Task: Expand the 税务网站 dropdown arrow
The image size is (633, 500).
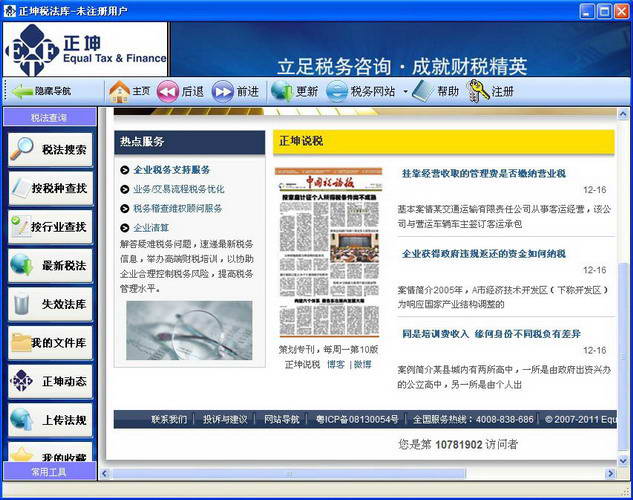Action: [x=405, y=92]
